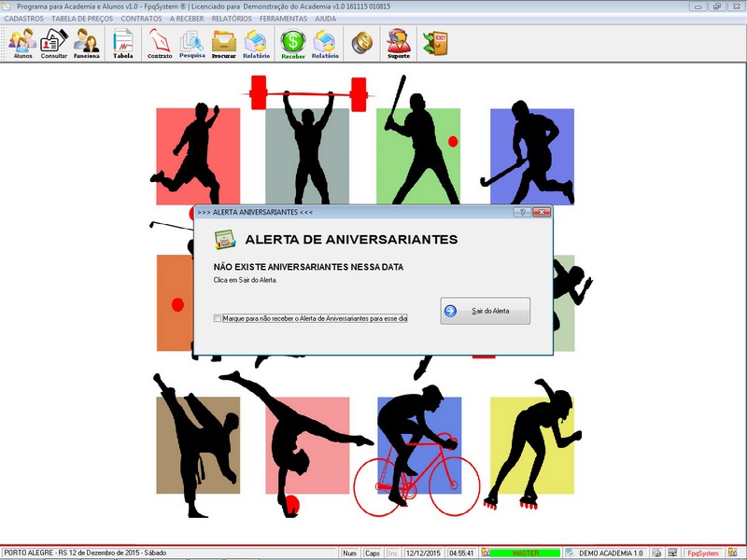This screenshot has height=560, width=747.
Task: Launch the Pesquisa search icon
Action: pyautogui.click(x=192, y=43)
